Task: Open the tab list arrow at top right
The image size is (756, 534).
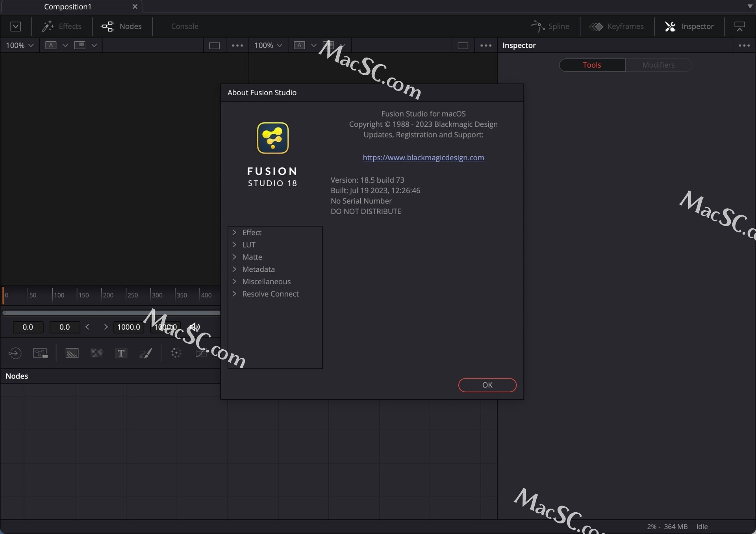Action: pyautogui.click(x=750, y=6)
